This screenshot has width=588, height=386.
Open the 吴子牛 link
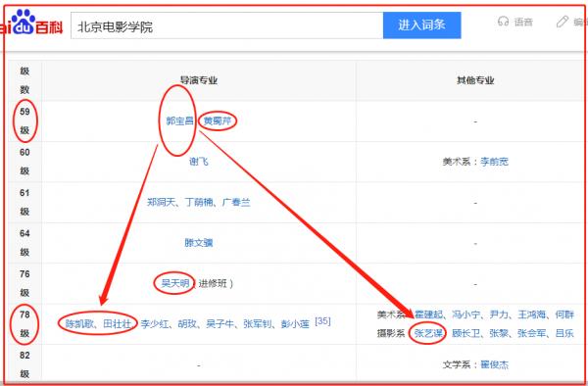point(220,324)
